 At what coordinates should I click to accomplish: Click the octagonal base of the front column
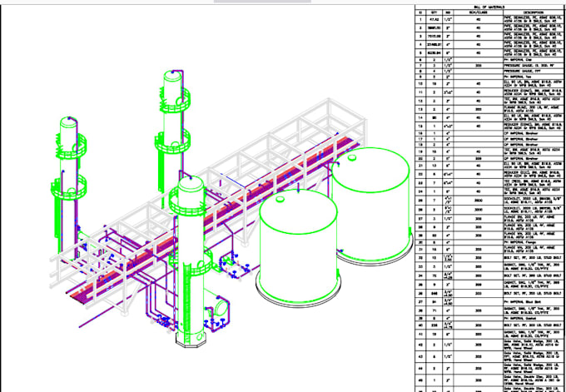point(191,340)
